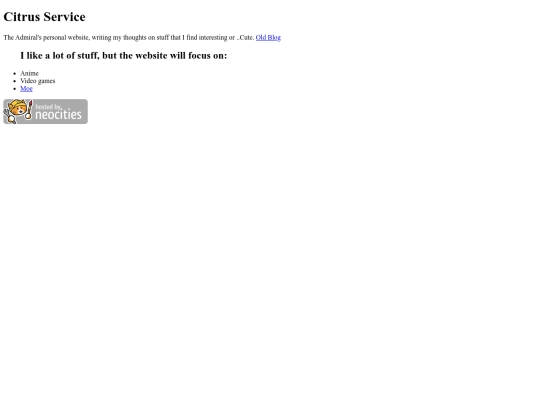Click the bullet point before Moe
Screen dimensions: 540x405
tap(14, 89)
